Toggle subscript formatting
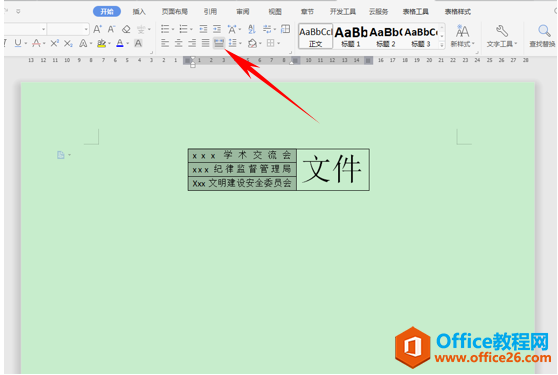The height and width of the screenshot is (375, 558). (x=68, y=43)
